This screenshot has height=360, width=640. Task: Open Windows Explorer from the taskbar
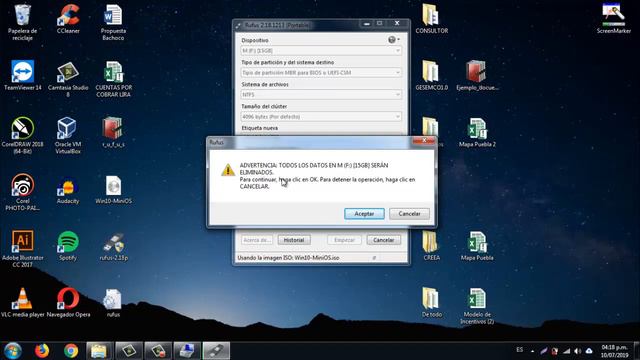click(x=99, y=351)
